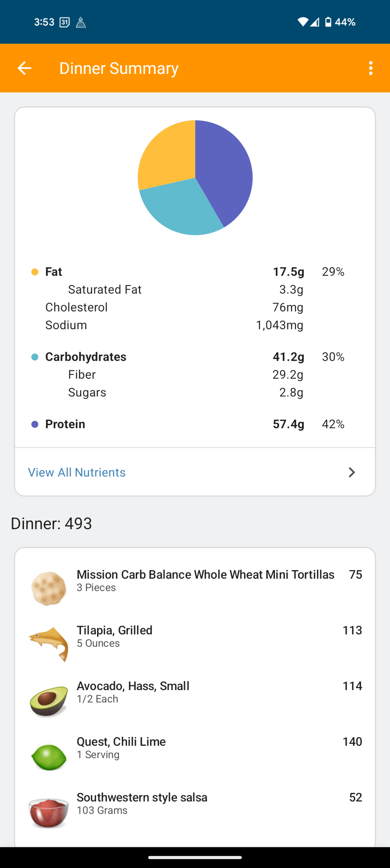Select the Carbohydrates teal legend dot
This screenshot has height=868, width=390.
(35, 357)
